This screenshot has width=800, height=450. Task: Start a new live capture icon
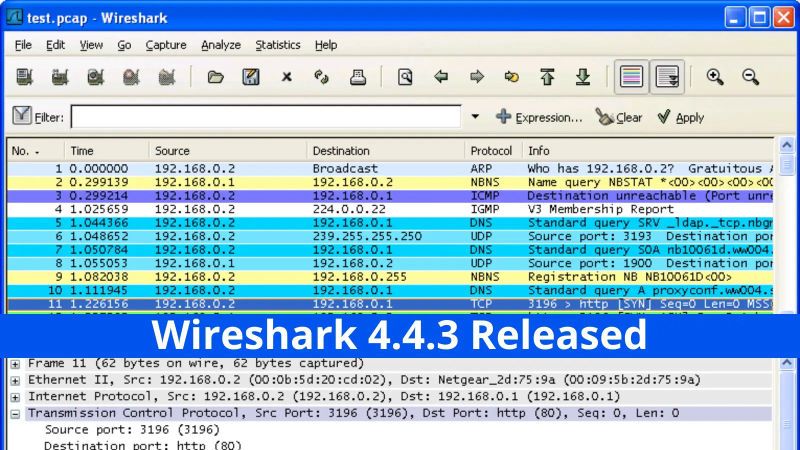pos(95,77)
